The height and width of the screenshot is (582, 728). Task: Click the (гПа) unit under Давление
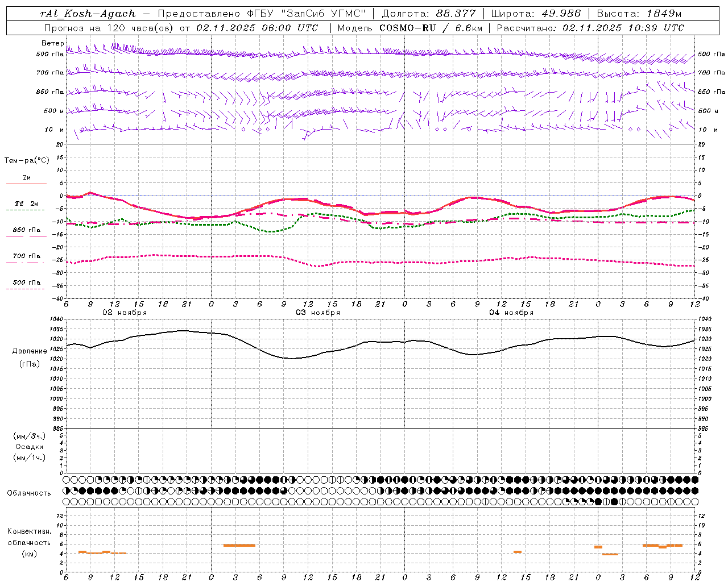30,364
